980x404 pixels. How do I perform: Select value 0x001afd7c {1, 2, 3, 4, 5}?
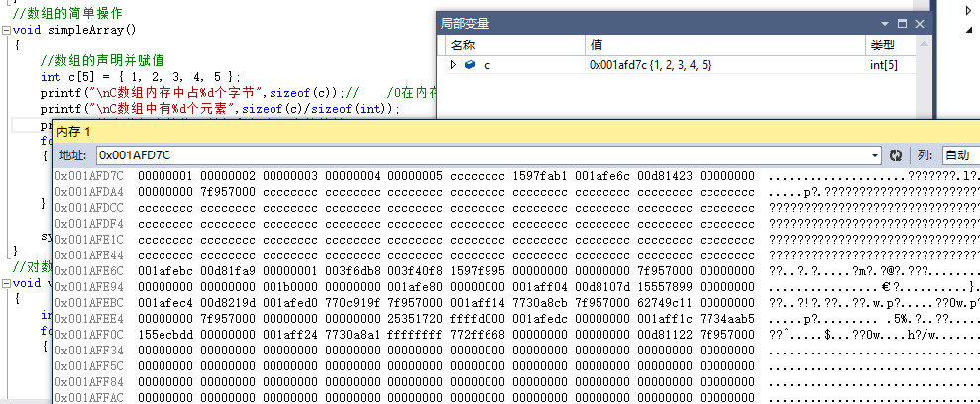651,65
